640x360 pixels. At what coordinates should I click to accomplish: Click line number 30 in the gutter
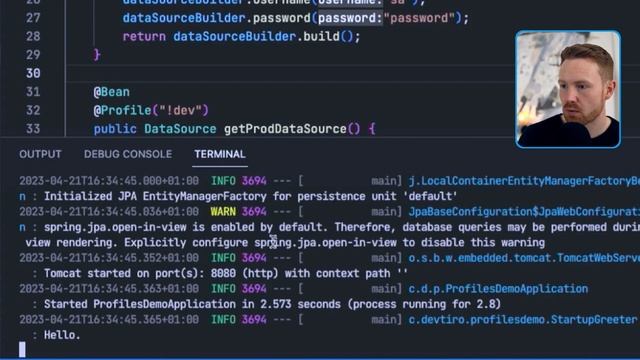click(x=33, y=73)
